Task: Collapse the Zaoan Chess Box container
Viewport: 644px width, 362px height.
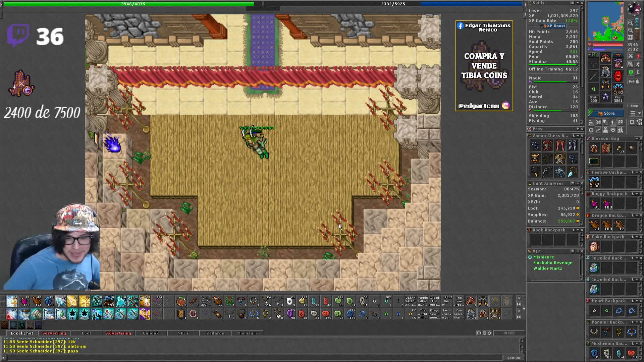Action: [578, 136]
